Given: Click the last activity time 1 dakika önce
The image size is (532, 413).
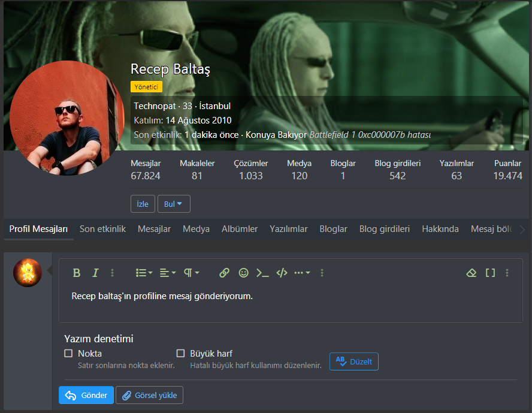Looking at the screenshot, I should click(211, 135).
